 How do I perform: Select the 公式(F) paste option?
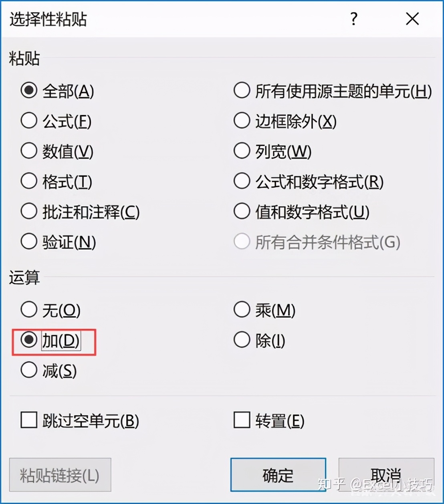[x=29, y=120]
